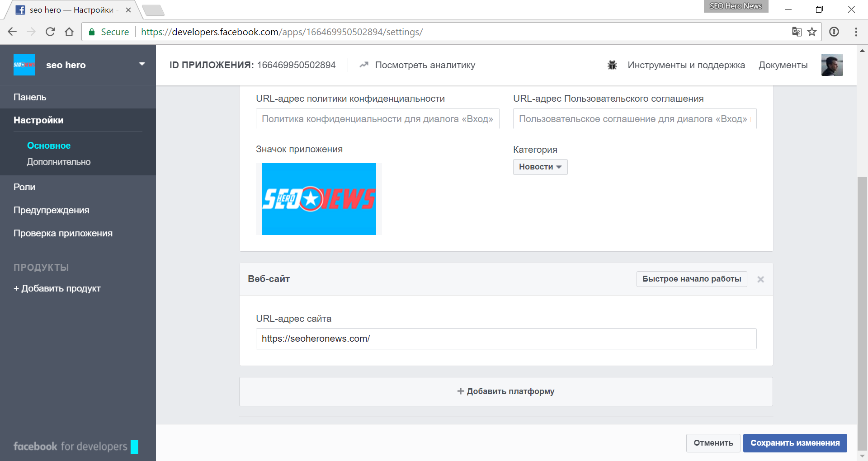This screenshot has width=868, height=461.
Task: Click facebook for developers logo
Action: [x=75, y=446]
